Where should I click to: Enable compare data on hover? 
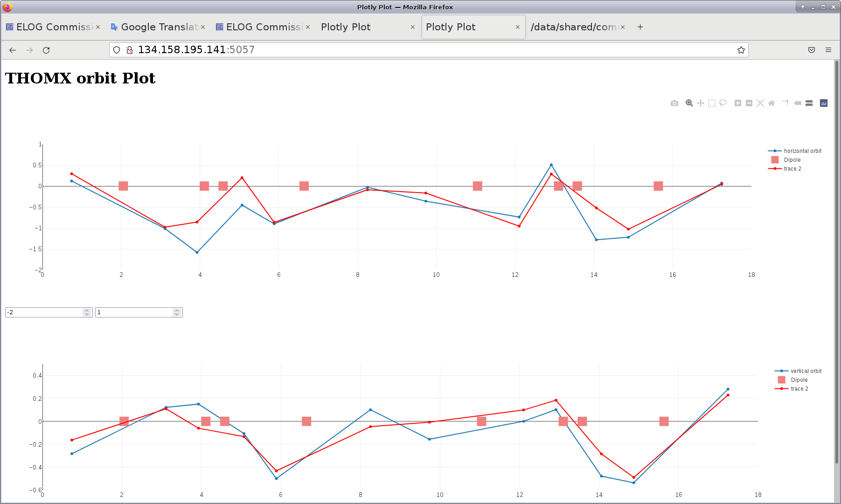(809, 103)
